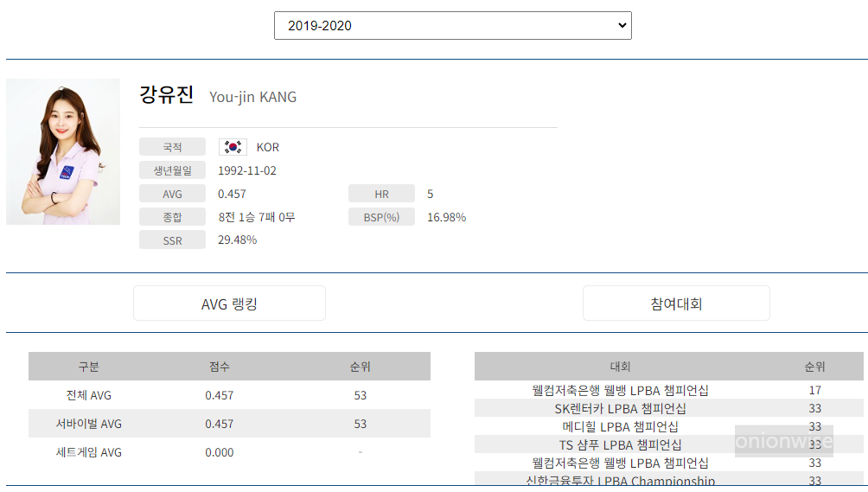Click the 참여대회 button

pos(676,304)
